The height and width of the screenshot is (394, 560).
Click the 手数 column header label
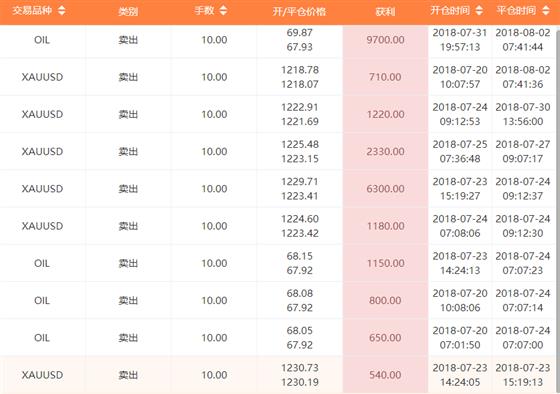[204, 10]
